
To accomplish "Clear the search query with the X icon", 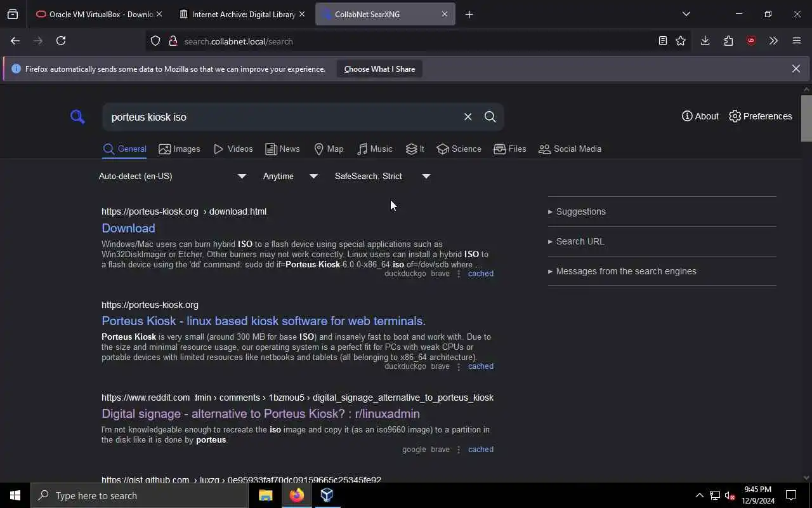I will click(x=468, y=117).
